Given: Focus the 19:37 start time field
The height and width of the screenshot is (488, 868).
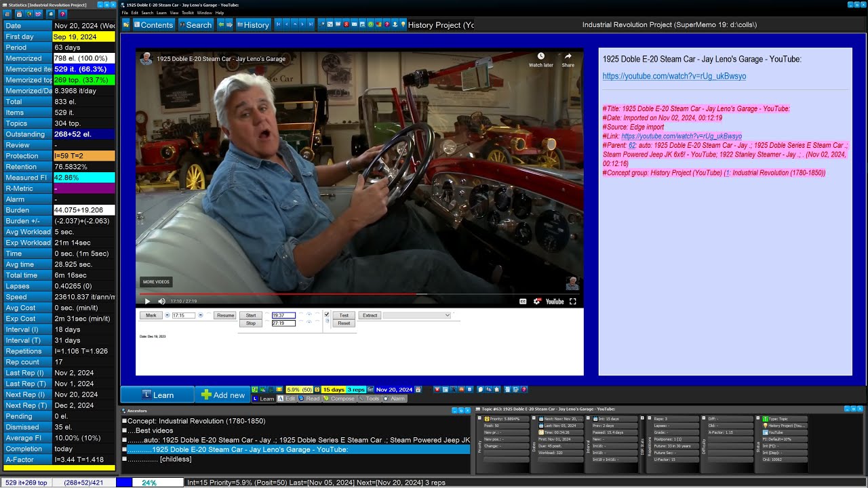Looking at the screenshot, I should [283, 315].
